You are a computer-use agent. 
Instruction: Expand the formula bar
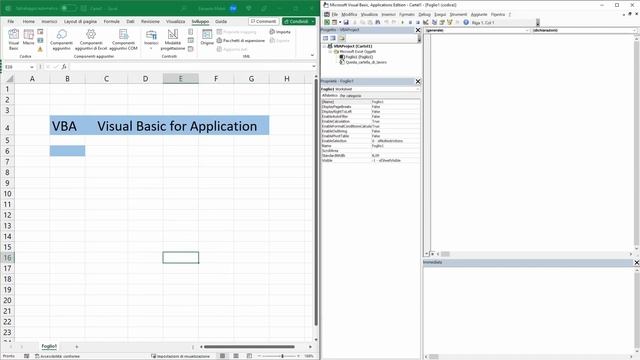coord(314,67)
